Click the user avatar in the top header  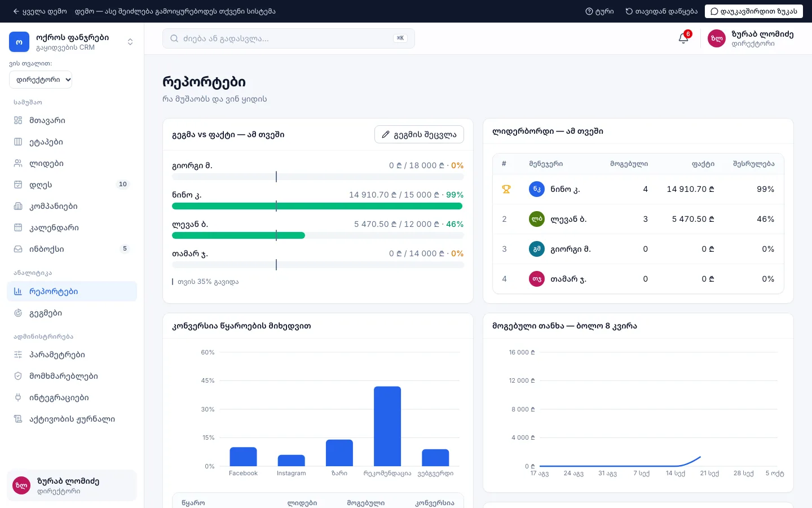[717, 38]
